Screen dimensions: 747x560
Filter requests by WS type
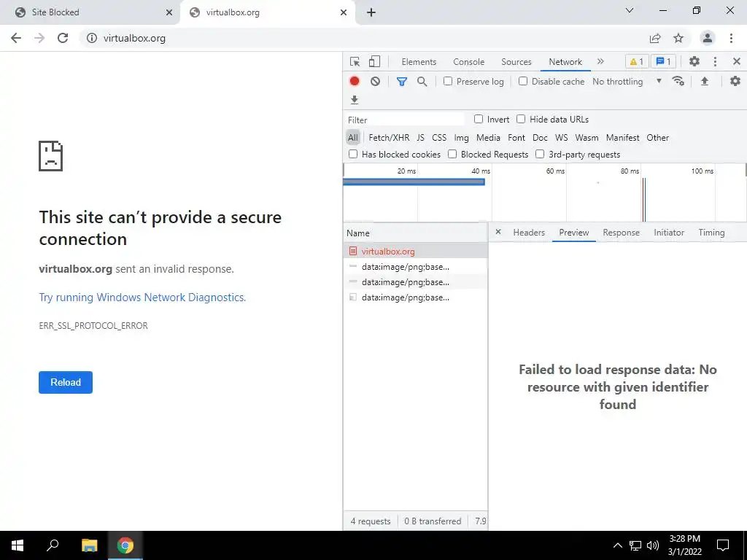point(561,138)
